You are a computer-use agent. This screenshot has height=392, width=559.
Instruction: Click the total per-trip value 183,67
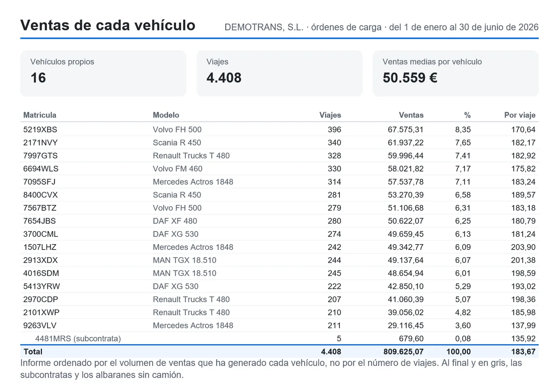pos(523,352)
